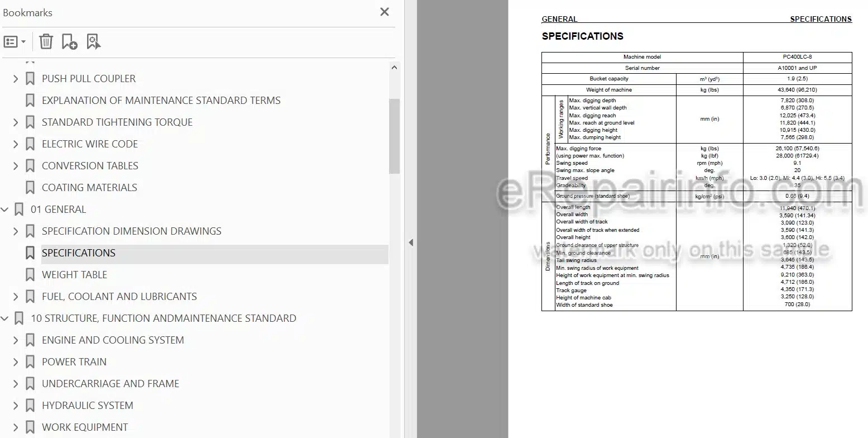
Task: Select the 01 GENERAL bookmark
Action: 59,210
